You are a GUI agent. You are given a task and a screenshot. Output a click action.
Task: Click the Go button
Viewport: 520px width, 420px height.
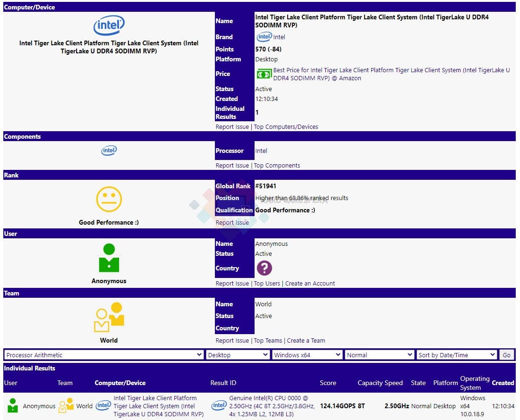(506, 355)
